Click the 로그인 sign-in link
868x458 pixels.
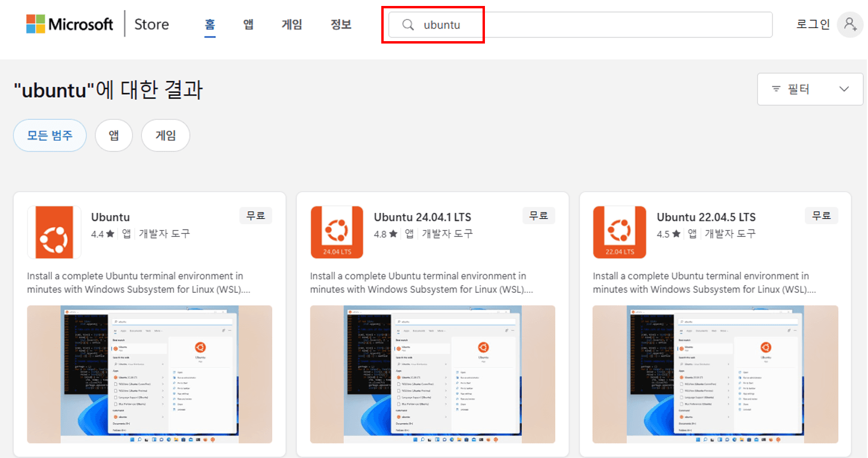pos(813,24)
